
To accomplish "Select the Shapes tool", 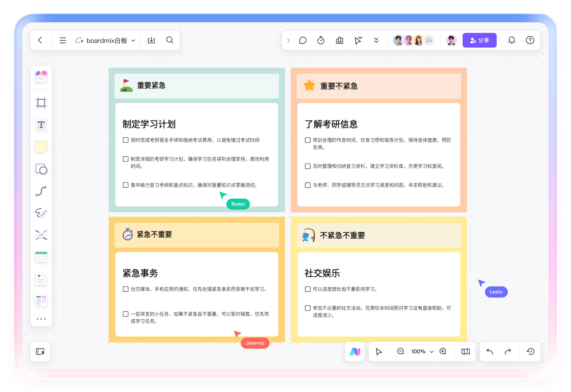I will click(x=41, y=169).
